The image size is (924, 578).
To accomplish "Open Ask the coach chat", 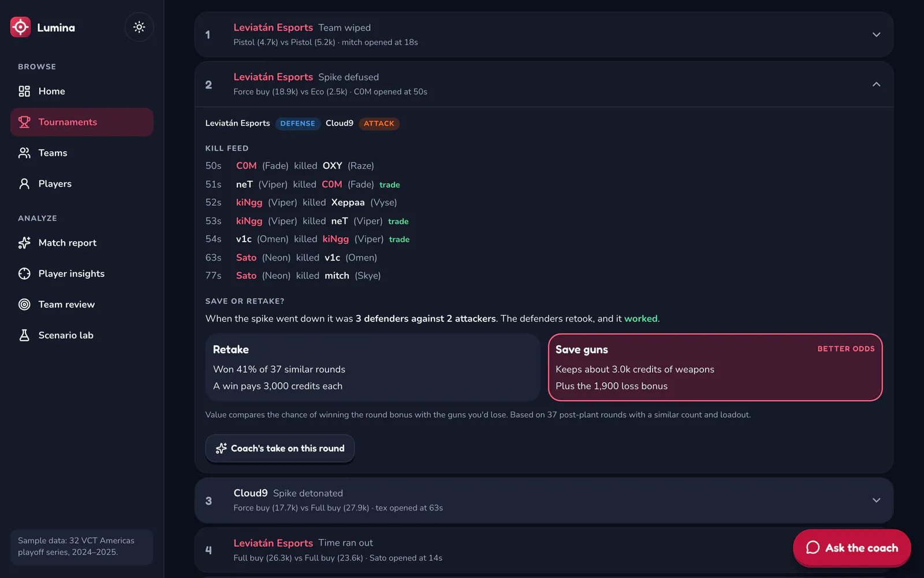I will click(852, 548).
